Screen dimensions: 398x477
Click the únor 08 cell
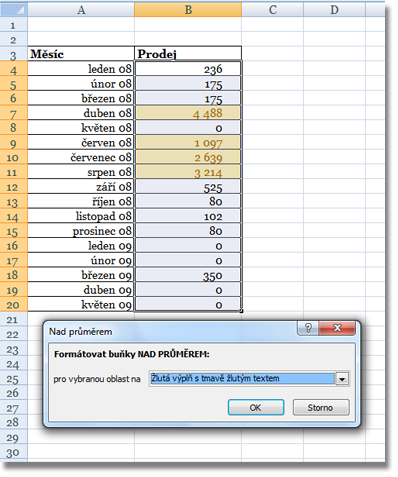tap(81, 83)
